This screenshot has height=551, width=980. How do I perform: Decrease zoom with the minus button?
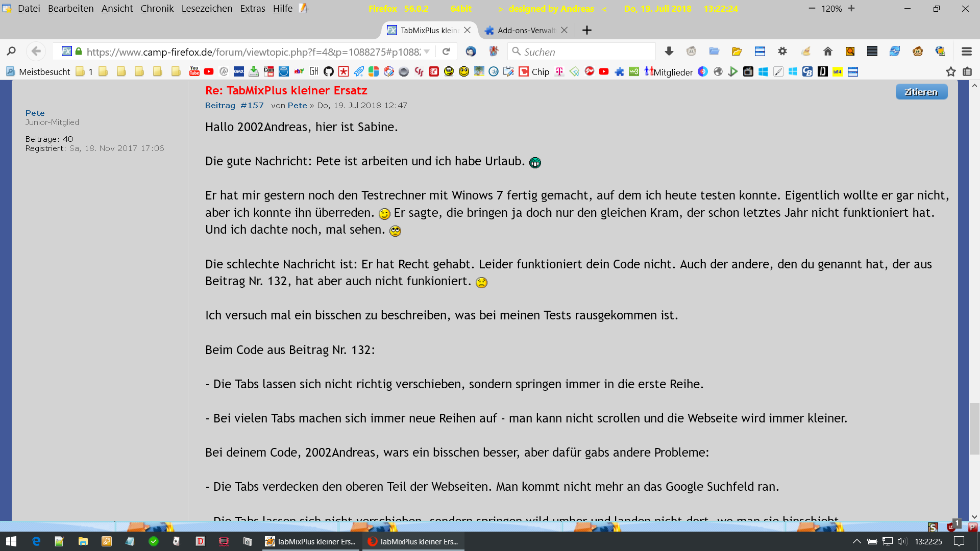click(812, 9)
